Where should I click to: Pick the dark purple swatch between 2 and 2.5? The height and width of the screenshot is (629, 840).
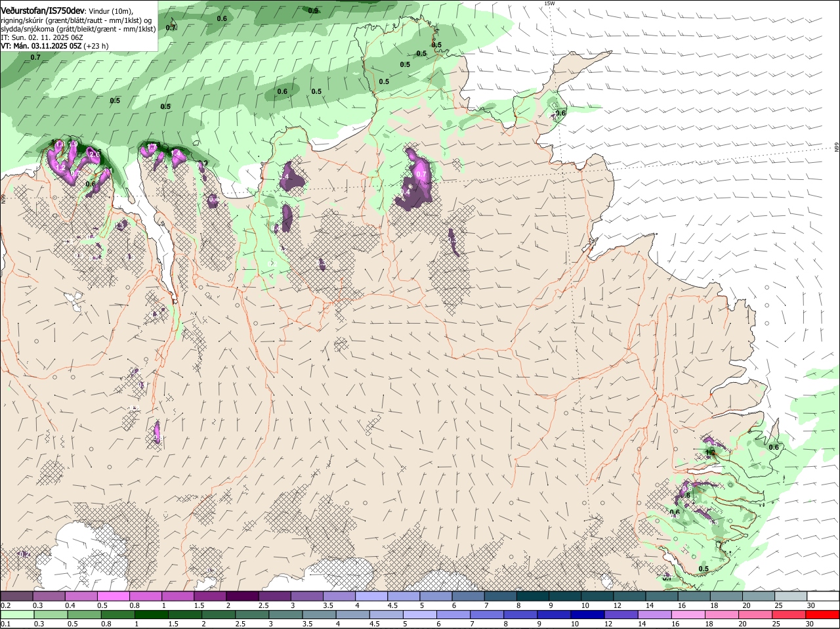(241, 596)
